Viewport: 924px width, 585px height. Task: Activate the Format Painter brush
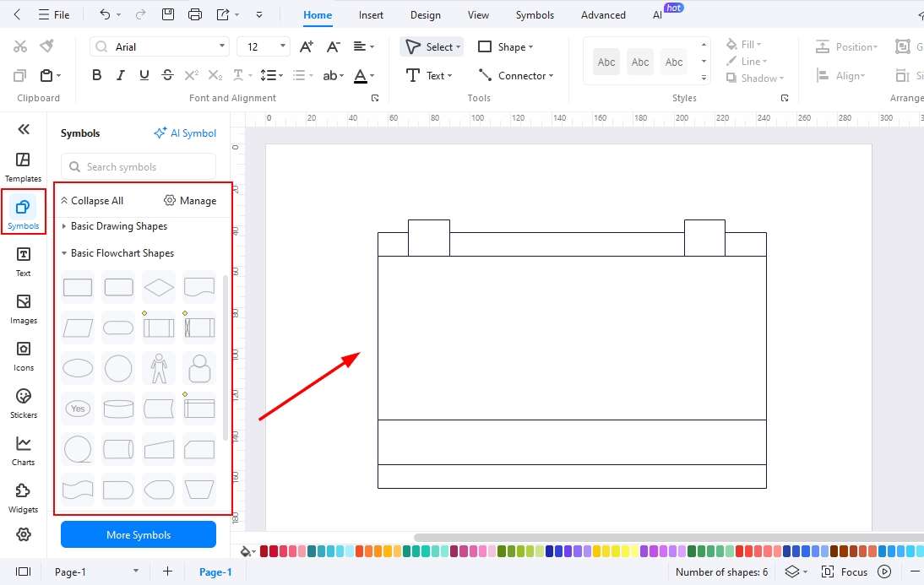coord(46,46)
